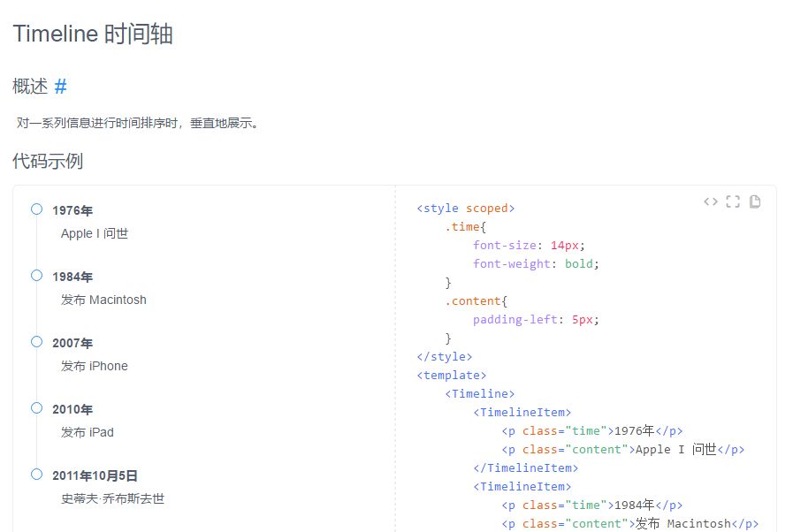Click the code line containing 1976年
Image resolution: width=793 pixels, height=532 pixels.
[591, 431]
